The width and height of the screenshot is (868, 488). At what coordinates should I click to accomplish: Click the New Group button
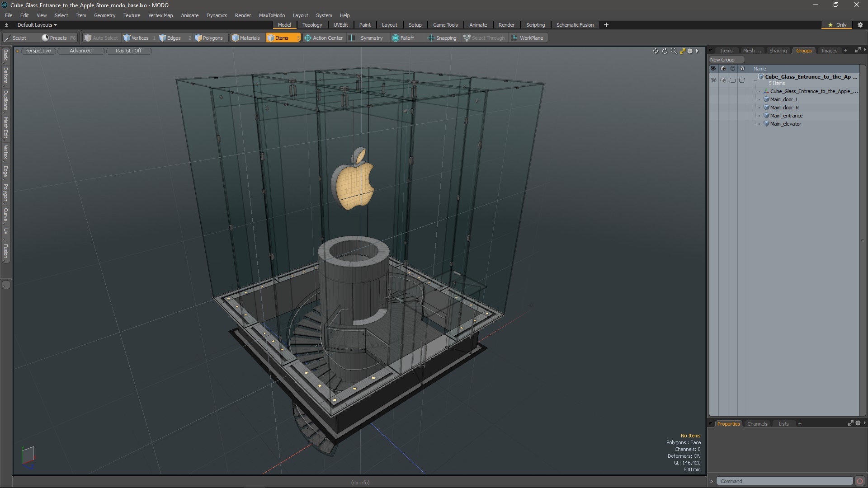[x=726, y=60]
